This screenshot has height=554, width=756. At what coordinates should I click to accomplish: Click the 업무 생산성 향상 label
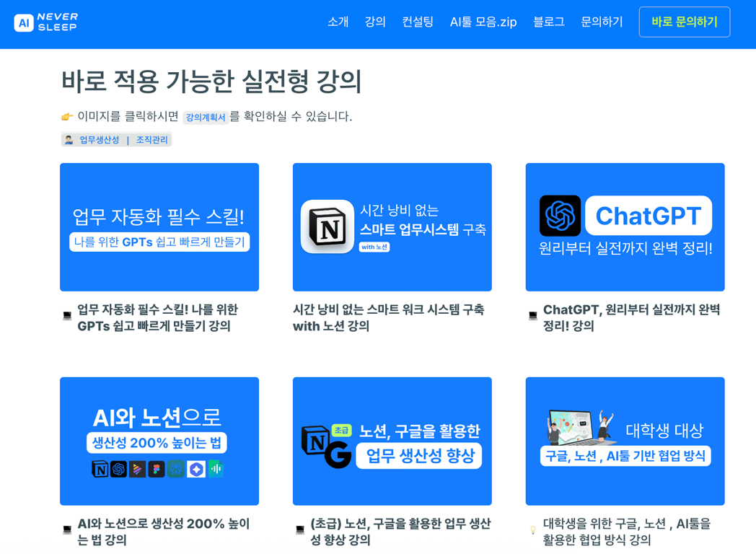point(419,455)
